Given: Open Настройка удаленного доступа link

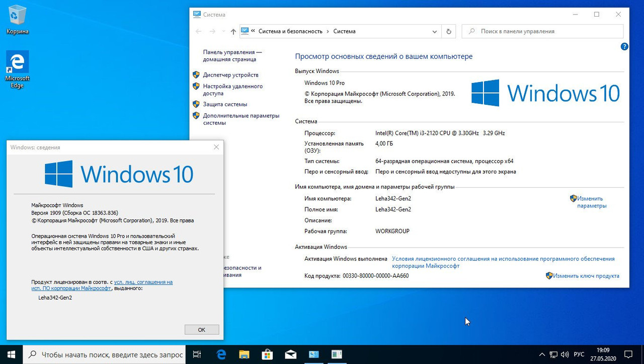Looking at the screenshot, I should (x=232, y=90).
